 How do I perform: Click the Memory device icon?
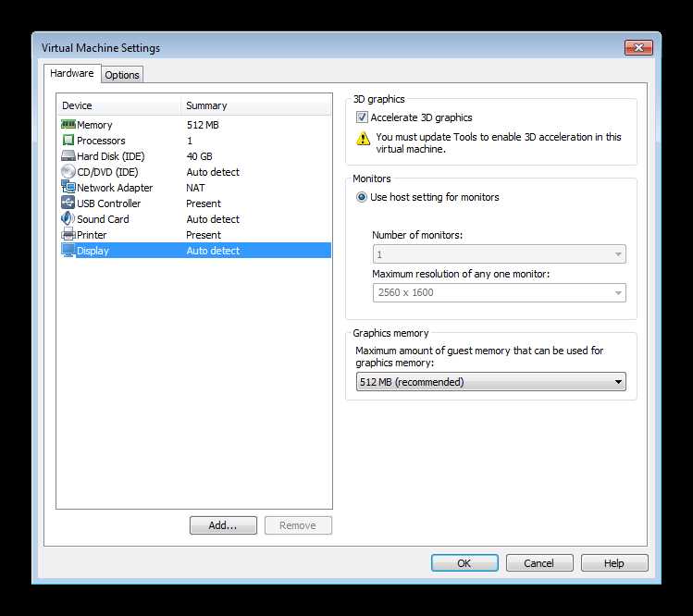pyautogui.click(x=68, y=125)
